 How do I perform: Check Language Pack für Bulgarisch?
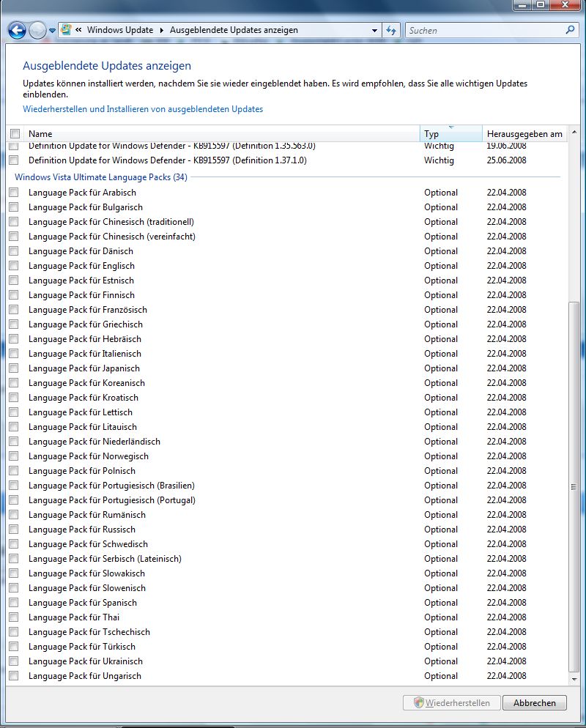14,207
